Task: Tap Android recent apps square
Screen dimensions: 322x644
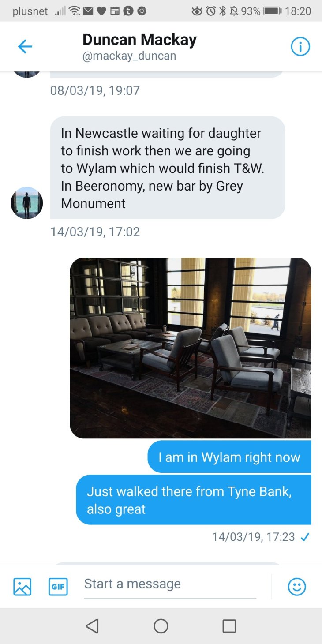Action: click(229, 626)
